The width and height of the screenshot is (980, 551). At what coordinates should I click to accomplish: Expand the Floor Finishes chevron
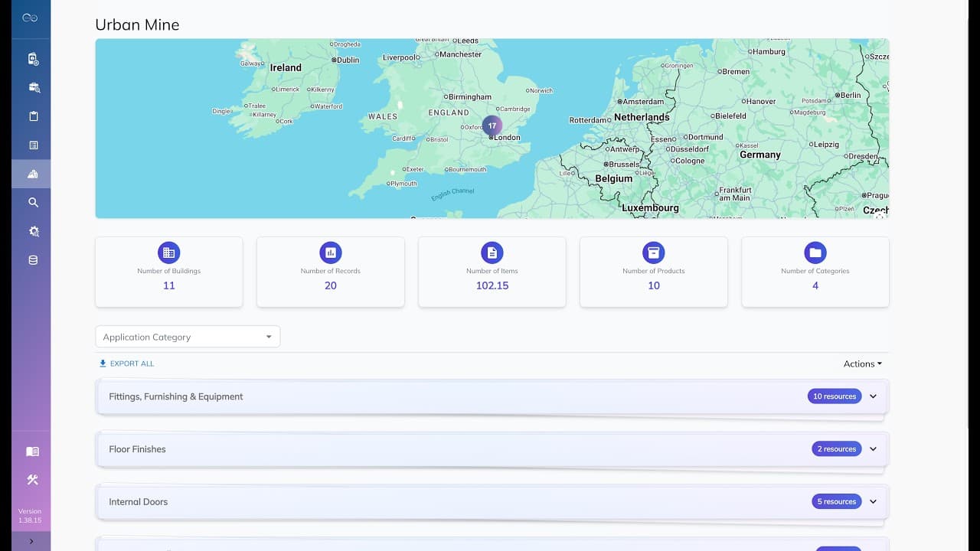pos(873,449)
